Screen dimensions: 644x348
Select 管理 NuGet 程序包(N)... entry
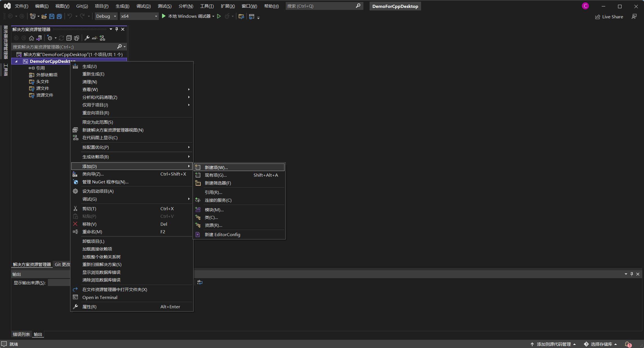[x=132, y=182]
